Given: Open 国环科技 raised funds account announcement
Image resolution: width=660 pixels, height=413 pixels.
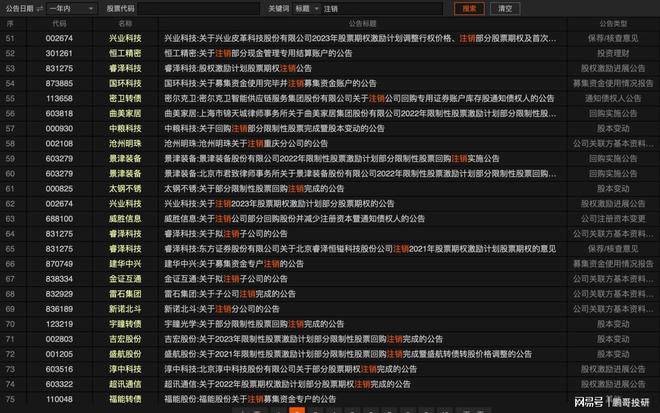Looking at the screenshot, I should [x=270, y=83].
